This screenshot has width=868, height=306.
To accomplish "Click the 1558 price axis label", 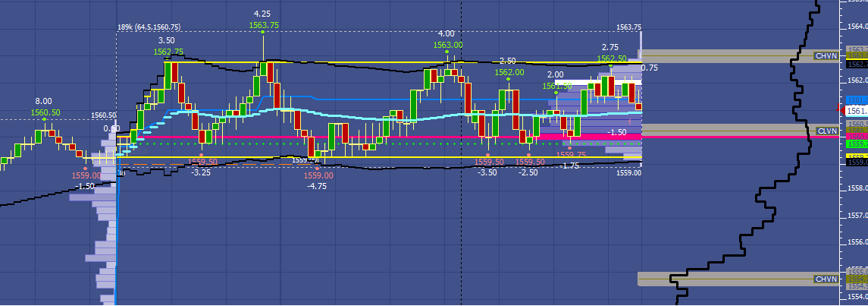I will (857, 189).
